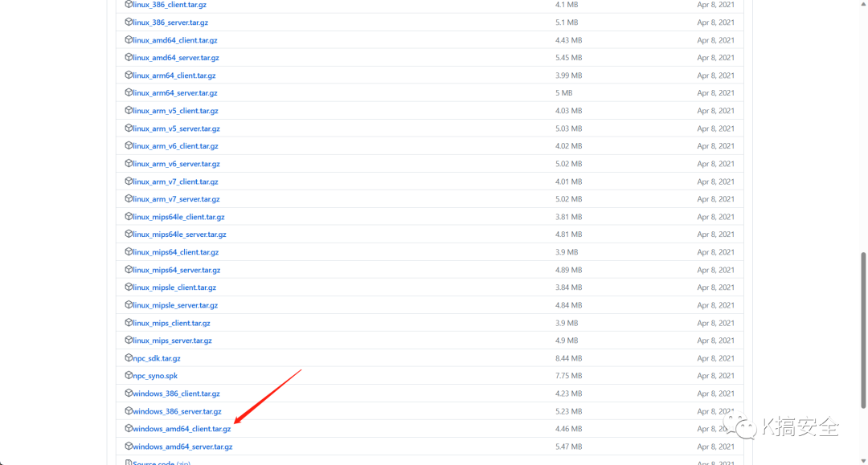Image resolution: width=868 pixels, height=465 pixels.
Task: Click package icon beside windows_386_client.tar.gz
Action: [129, 393]
